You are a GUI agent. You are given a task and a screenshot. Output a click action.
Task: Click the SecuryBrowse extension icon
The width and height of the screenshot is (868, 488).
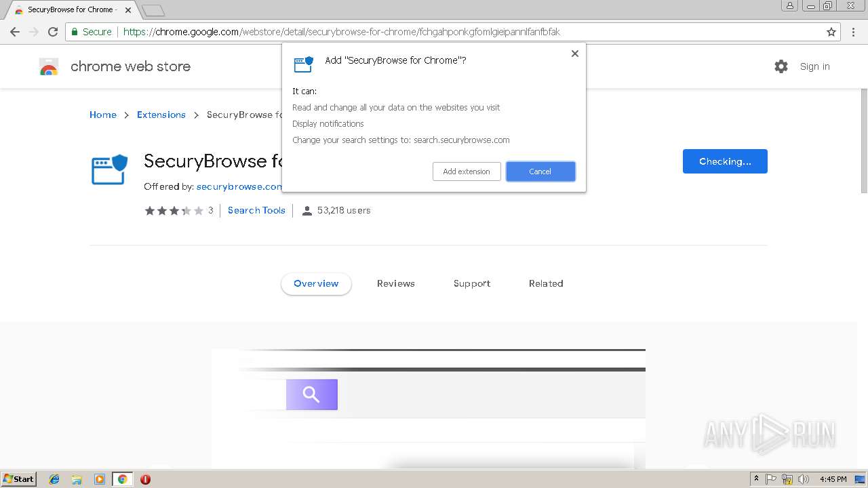(x=109, y=169)
